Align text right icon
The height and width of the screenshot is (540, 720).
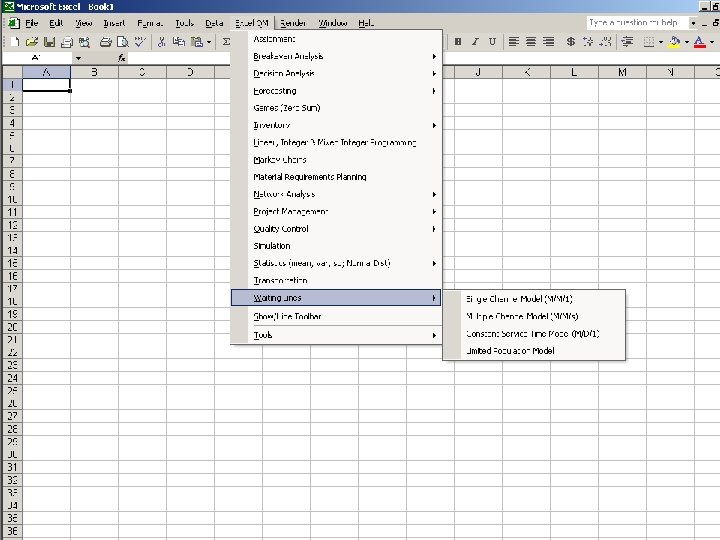click(x=548, y=42)
